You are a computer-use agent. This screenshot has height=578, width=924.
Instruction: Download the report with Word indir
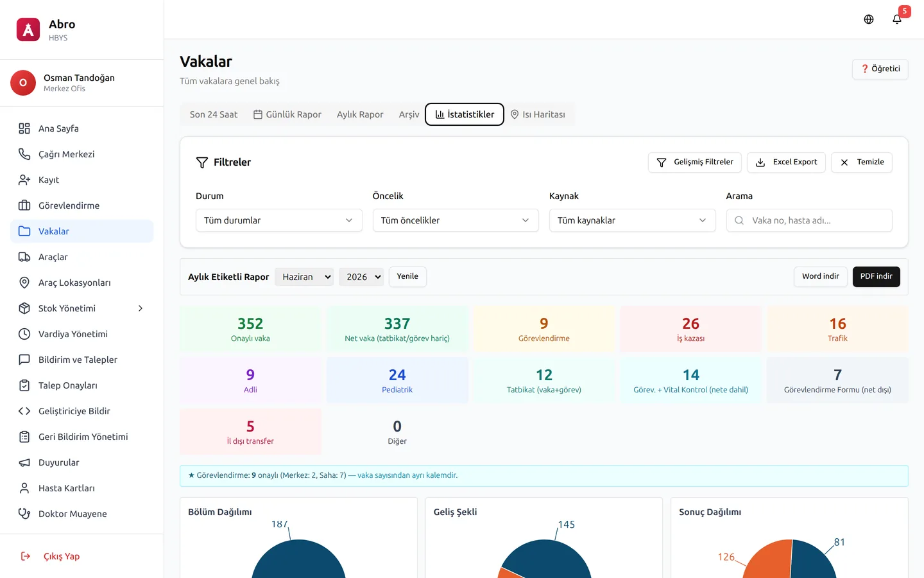click(x=821, y=277)
